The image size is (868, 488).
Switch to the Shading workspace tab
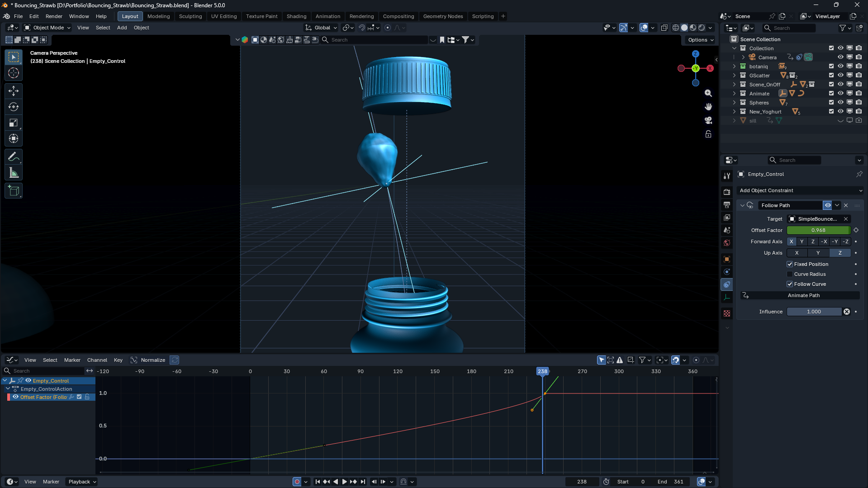pyautogui.click(x=296, y=16)
